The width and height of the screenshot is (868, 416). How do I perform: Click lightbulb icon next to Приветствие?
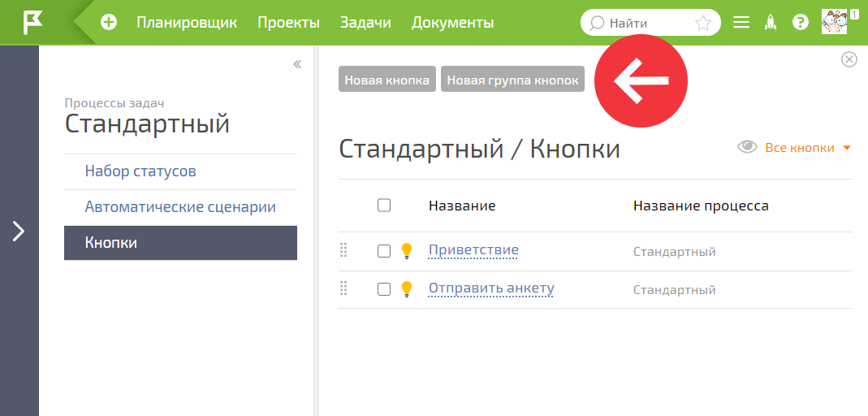point(407,251)
